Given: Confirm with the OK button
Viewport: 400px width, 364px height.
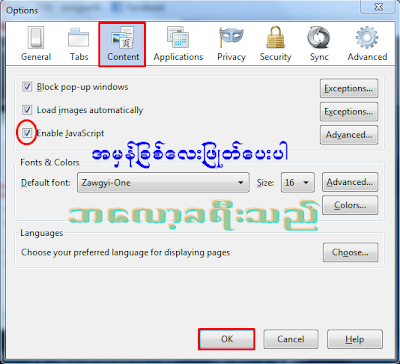Looking at the screenshot, I should [x=227, y=339].
